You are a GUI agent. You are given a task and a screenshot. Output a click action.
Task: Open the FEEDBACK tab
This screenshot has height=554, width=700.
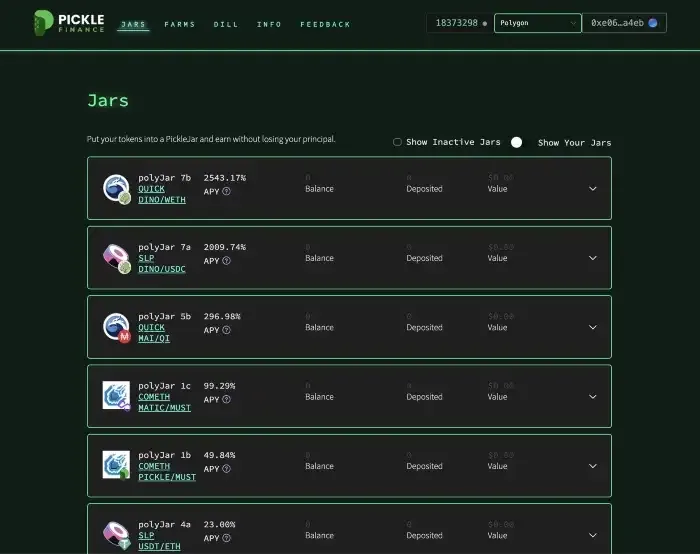click(325, 25)
